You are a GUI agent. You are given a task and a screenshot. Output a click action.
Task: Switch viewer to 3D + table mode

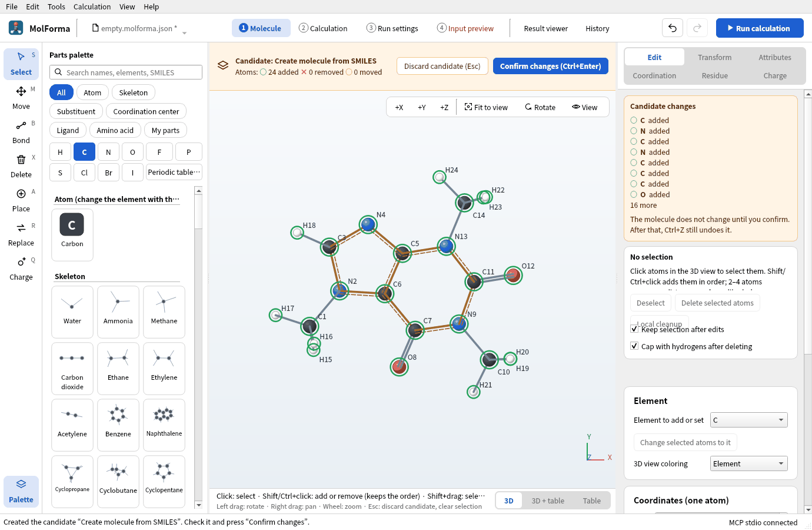click(548, 501)
